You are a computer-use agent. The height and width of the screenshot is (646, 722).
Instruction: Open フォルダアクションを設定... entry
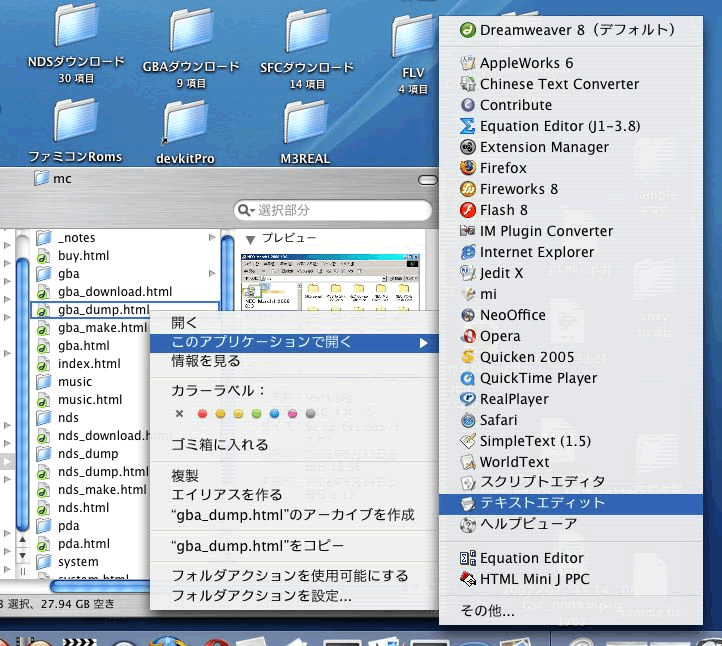pyautogui.click(x=294, y=596)
